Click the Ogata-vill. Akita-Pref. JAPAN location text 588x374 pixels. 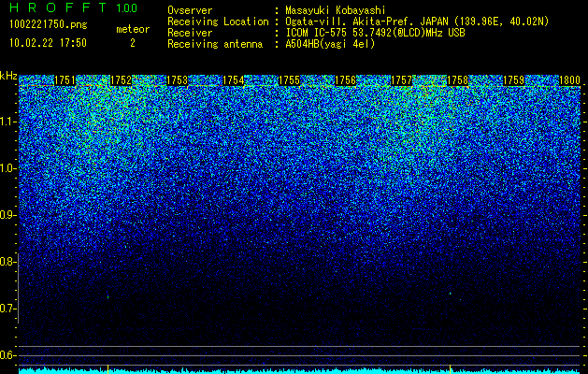[417, 22]
